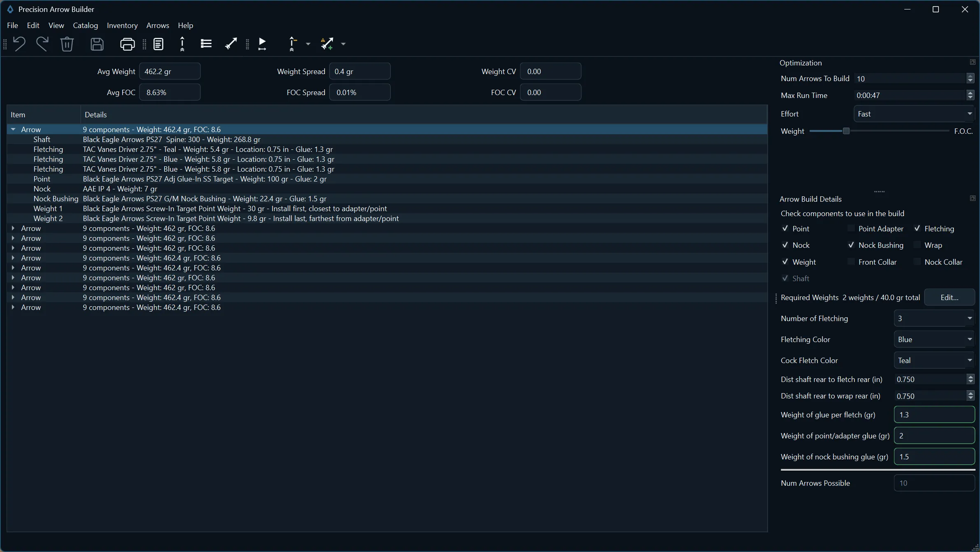Open the Arrows menu

[x=158, y=25]
